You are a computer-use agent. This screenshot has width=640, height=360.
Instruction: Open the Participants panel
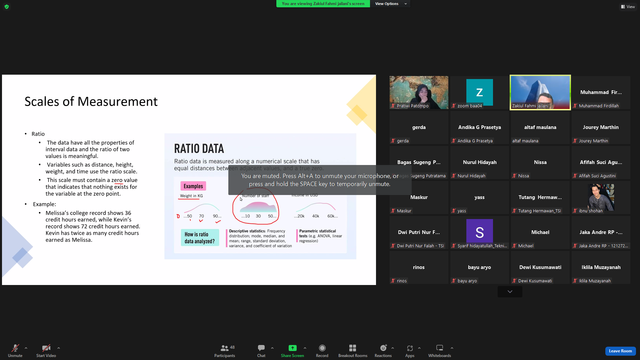(x=225, y=350)
